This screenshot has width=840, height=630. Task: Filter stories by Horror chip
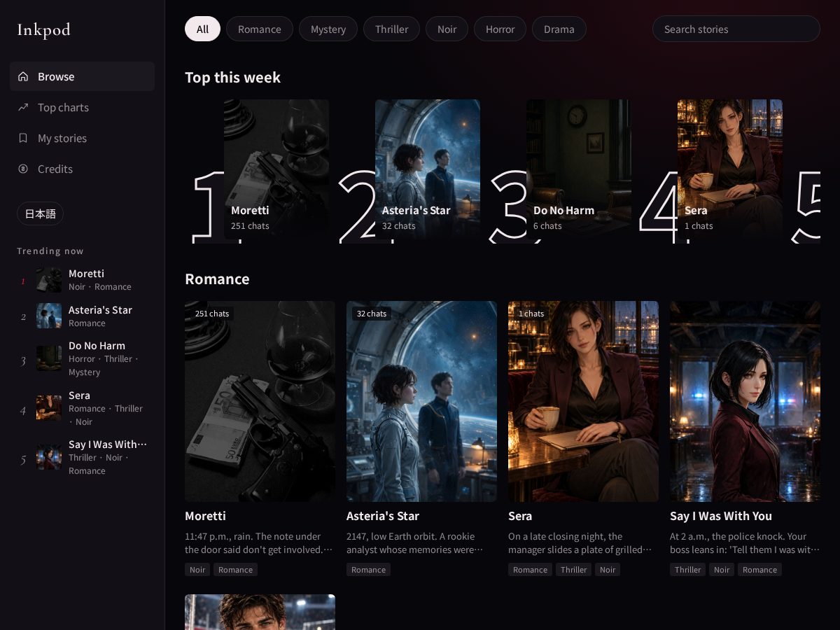tap(500, 29)
